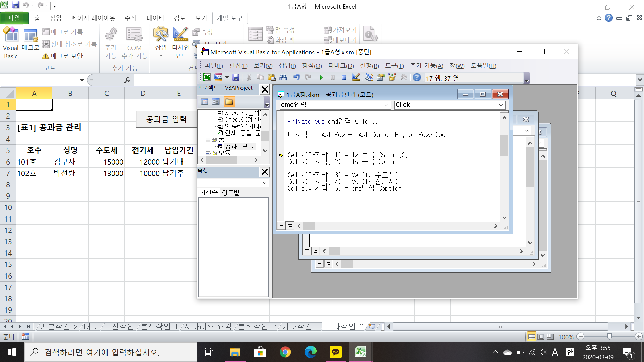Screen dimensions: 644x362
Task: Click the Run Sub (play) toolbar icon
Action: pos(321,78)
